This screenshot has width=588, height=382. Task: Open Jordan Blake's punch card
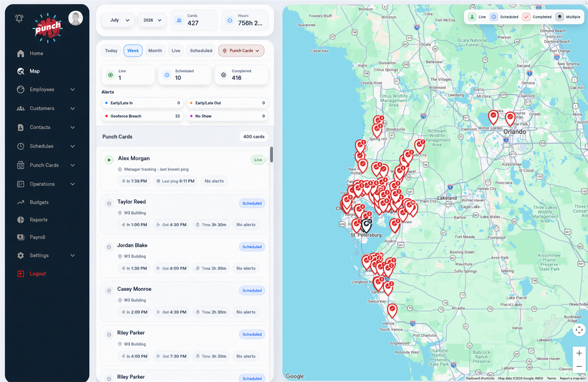(x=185, y=258)
